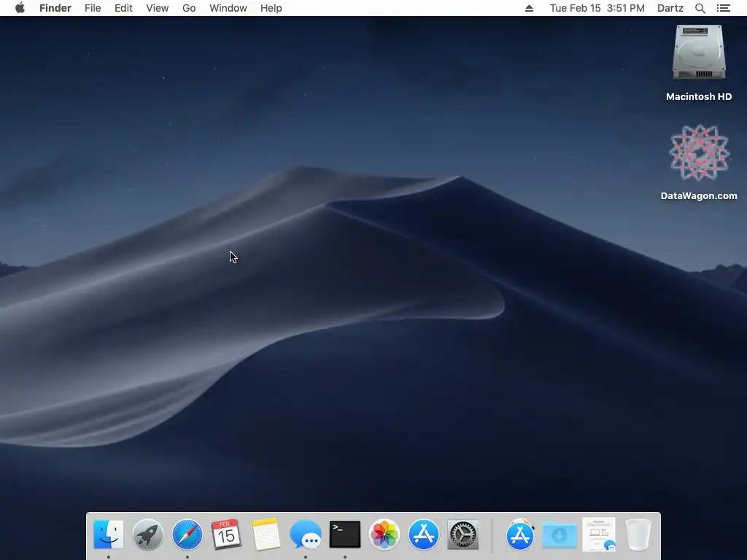Open the File menu
This screenshot has width=747, height=560.
tap(93, 8)
